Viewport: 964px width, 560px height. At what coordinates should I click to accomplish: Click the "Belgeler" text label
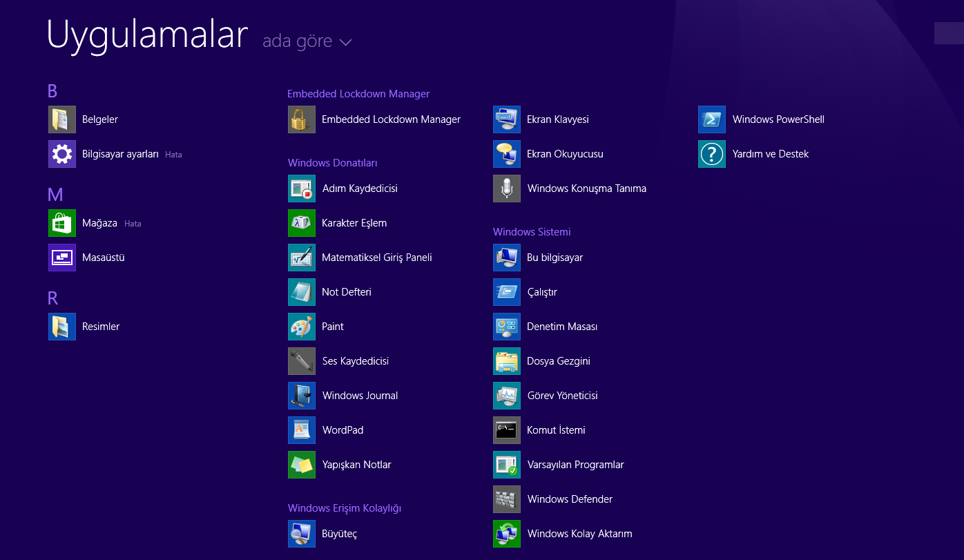100,119
